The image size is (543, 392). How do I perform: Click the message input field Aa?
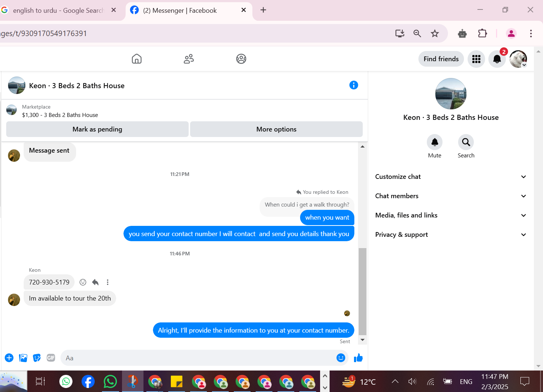tap(204, 358)
